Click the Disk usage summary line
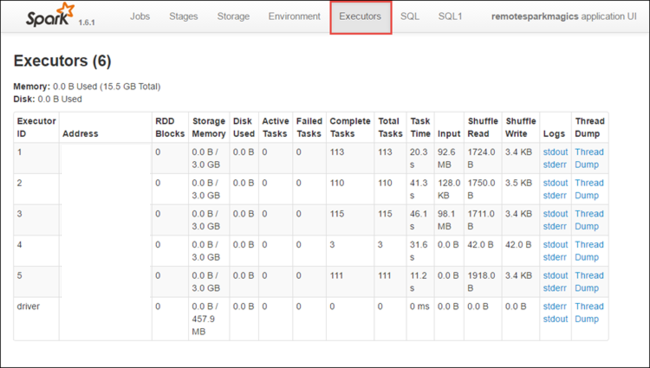Image resolution: width=650 pixels, height=368 pixels. [x=48, y=99]
